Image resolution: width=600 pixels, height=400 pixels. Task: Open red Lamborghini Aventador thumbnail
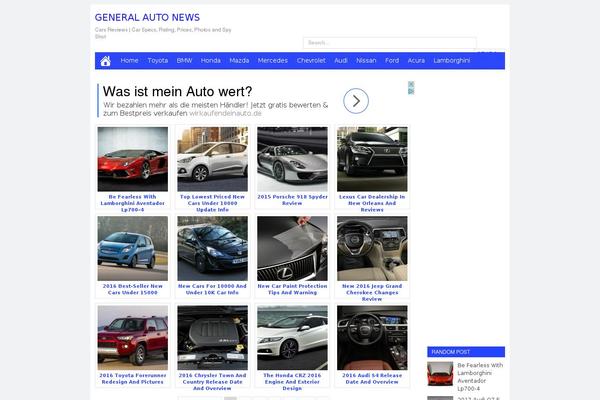pos(133,159)
